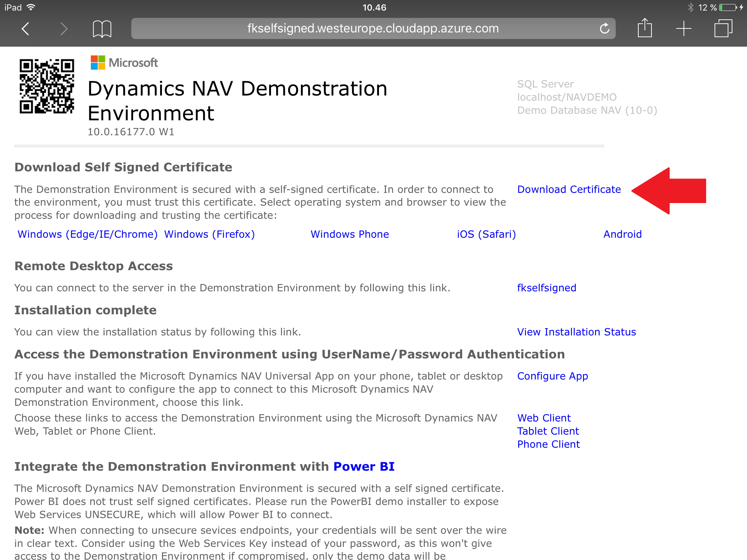Click the Microsoft logo
Image resolution: width=747 pixels, height=560 pixels.
[x=124, y=63]
